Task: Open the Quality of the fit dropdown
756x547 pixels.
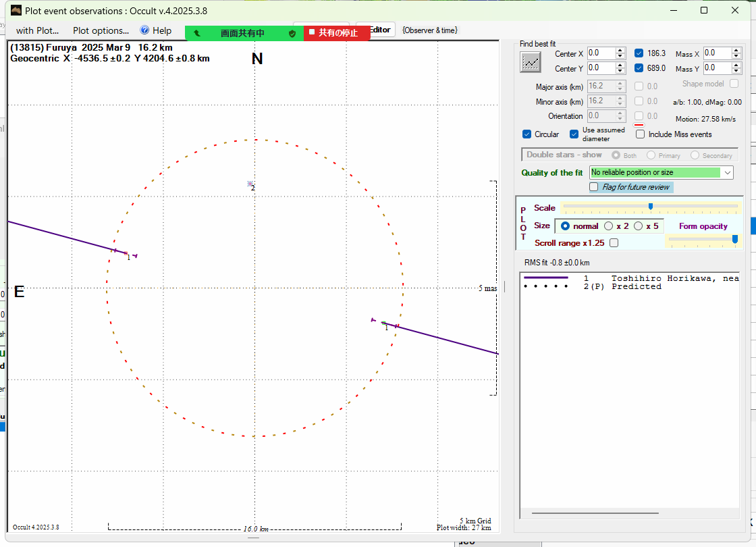Action: (x=727, y=173)
